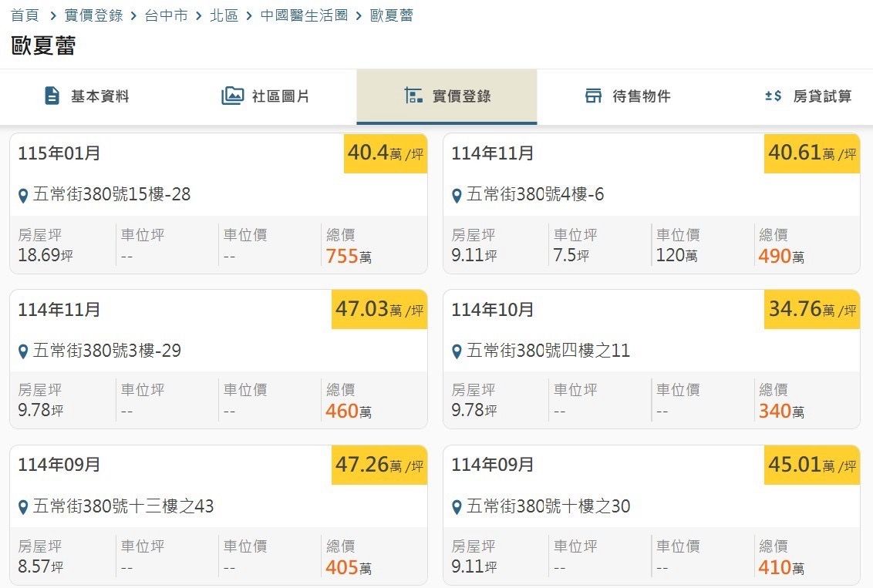
Task: Go to 首頁 in the breadcrumb
Action: (x=25, y=15)
